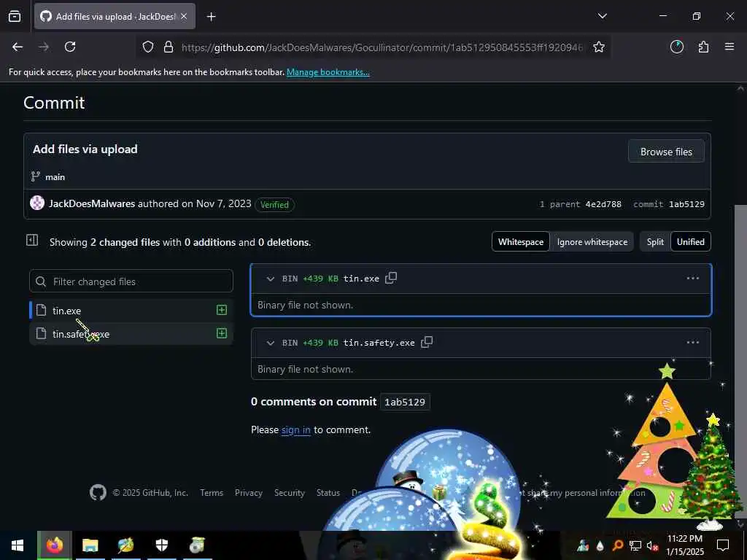Open Windows Security shield in taskbar
The image size is (747, 560).
pyautogui.click(x=161, y=545)
